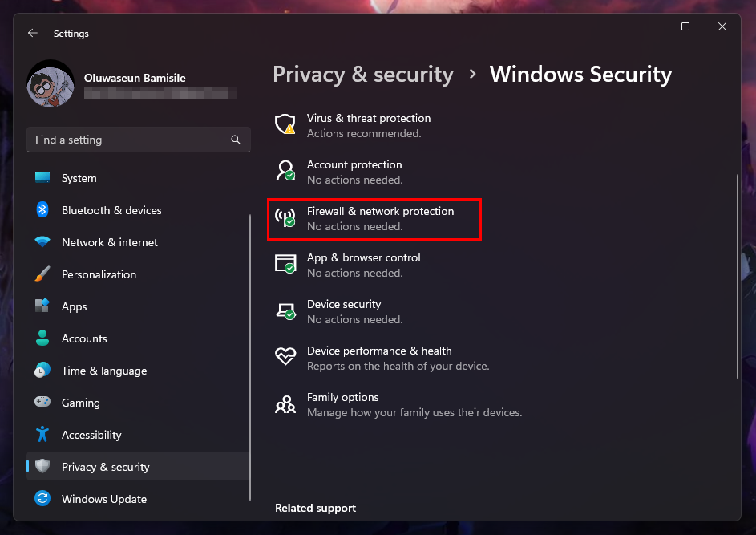
Task: Click the Network Wi-Fi icon in sidebar
Action: pyautogui.click(x=42, y=241)
